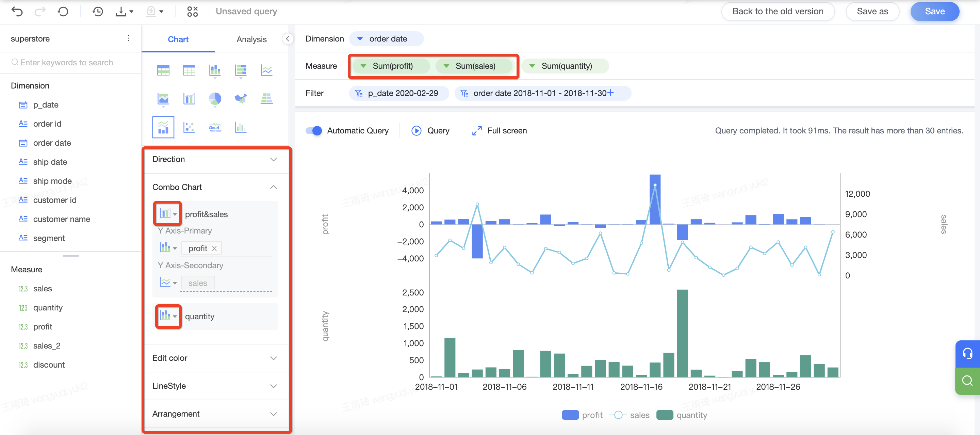
Task: Open the download options icon
Action: (125, 12)
